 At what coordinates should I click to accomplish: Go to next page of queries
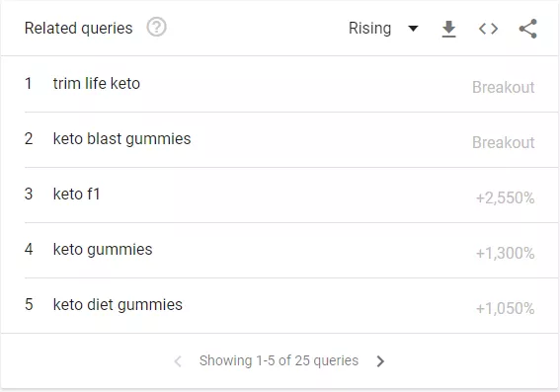click(380, 361)
